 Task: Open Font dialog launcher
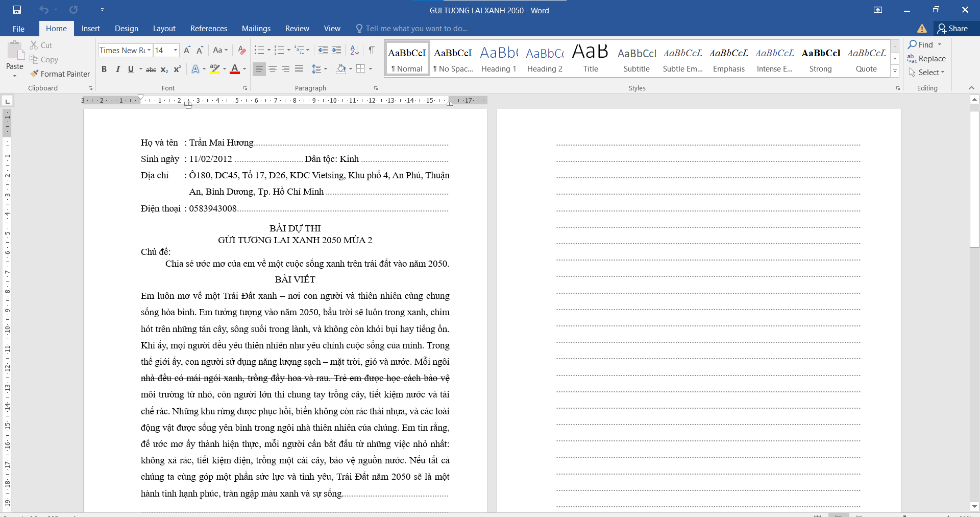tap(245, 88)
